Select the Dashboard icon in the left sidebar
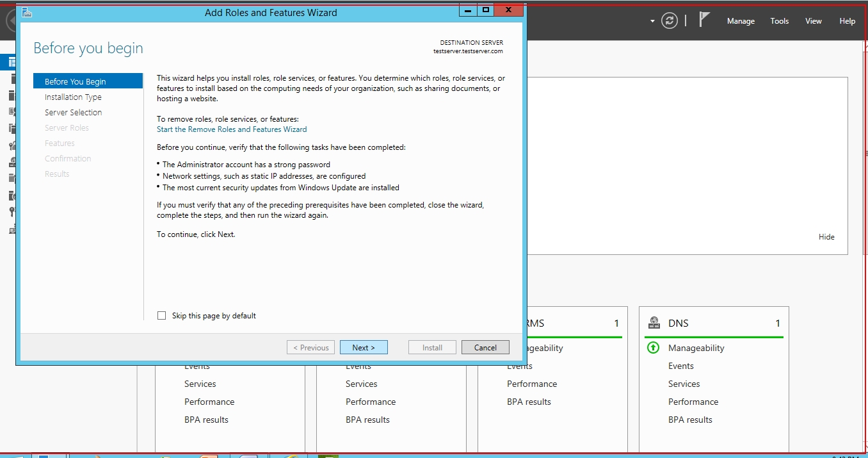The height and width of the screenshot is (458, 868). tap(12, 62)
